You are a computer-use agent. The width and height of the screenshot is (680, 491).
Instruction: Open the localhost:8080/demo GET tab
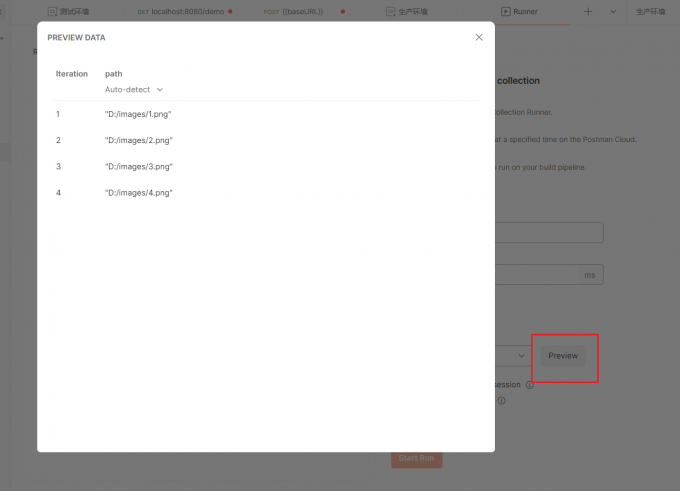click(x=185, y=12)
